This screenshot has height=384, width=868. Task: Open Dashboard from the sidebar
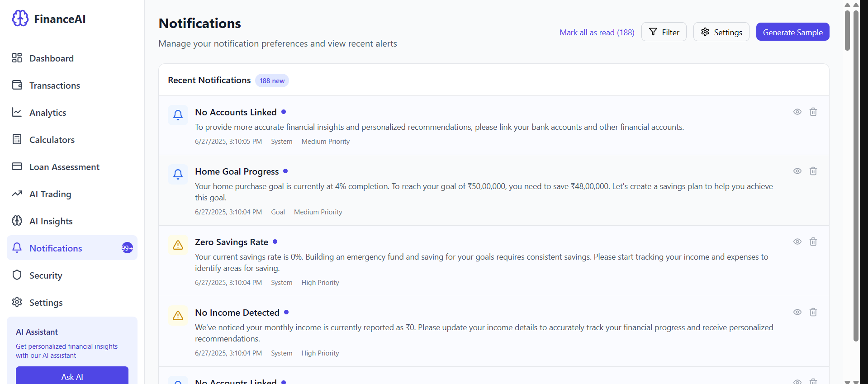[72, 58]
